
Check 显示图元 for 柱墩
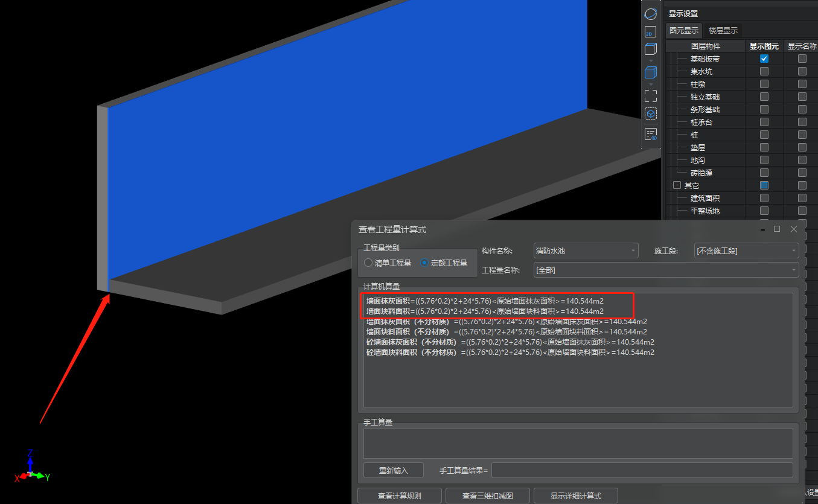coord(764,84)
